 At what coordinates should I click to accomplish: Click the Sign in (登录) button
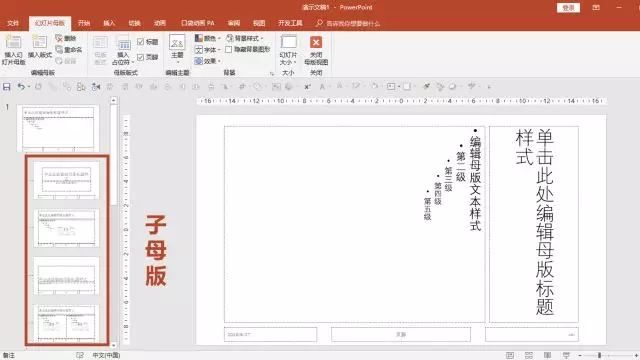tap(568, 8)
